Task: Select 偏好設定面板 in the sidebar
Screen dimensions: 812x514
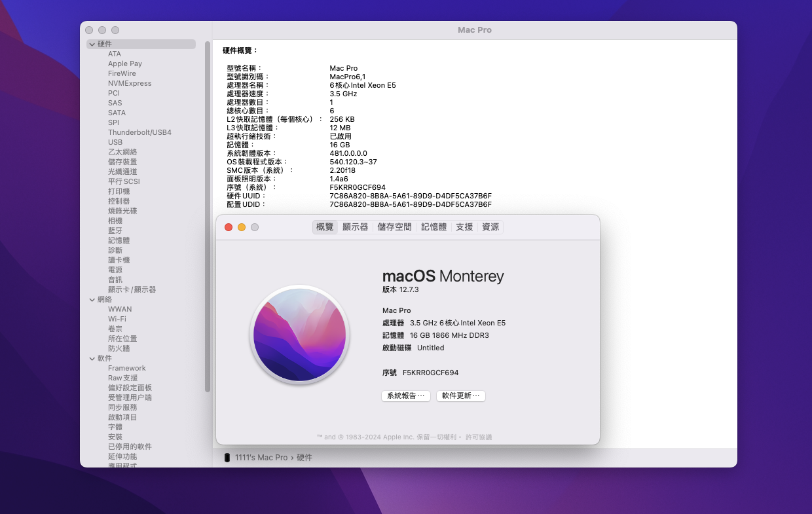Action: click(130, 388)
